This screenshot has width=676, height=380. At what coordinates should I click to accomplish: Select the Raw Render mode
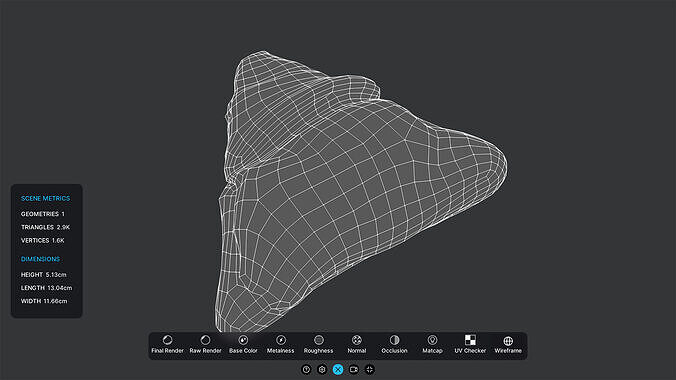[205, 345]
